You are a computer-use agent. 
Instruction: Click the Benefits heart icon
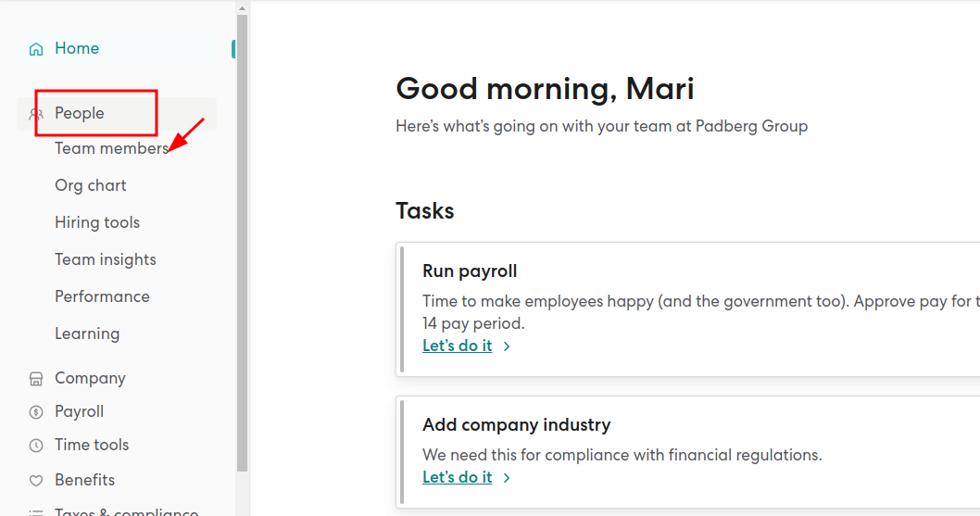coord(36,481)
